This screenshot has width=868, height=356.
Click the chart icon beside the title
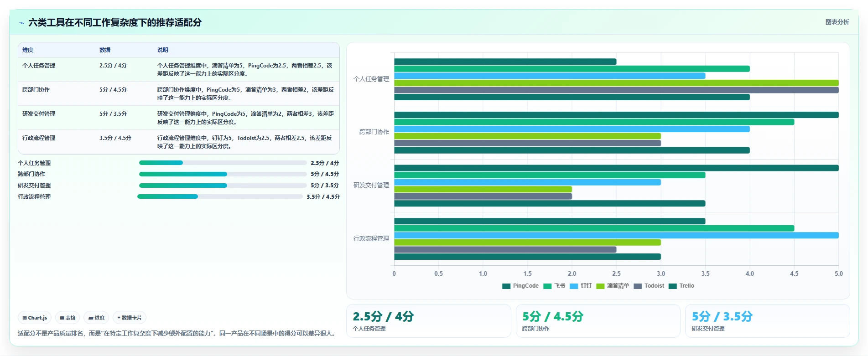21,23
